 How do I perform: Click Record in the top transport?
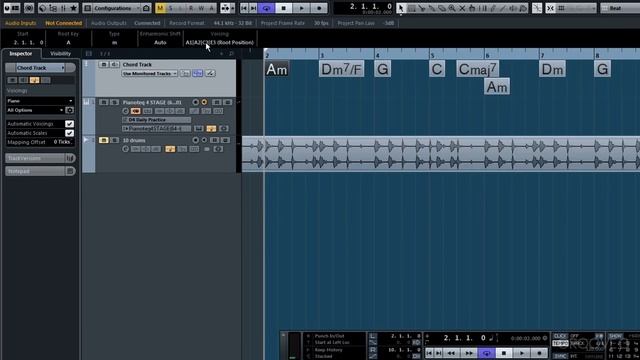tap(319, 8)
